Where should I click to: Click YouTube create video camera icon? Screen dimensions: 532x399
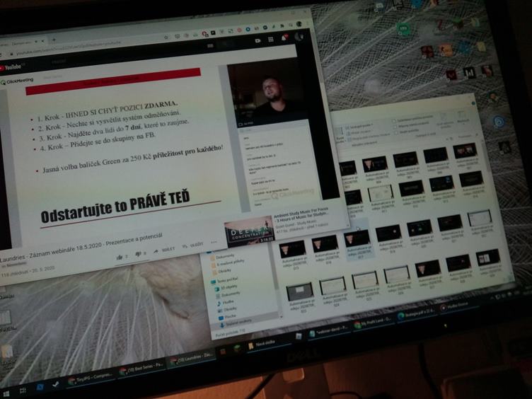pyautogui.click(x=258, y=40)
